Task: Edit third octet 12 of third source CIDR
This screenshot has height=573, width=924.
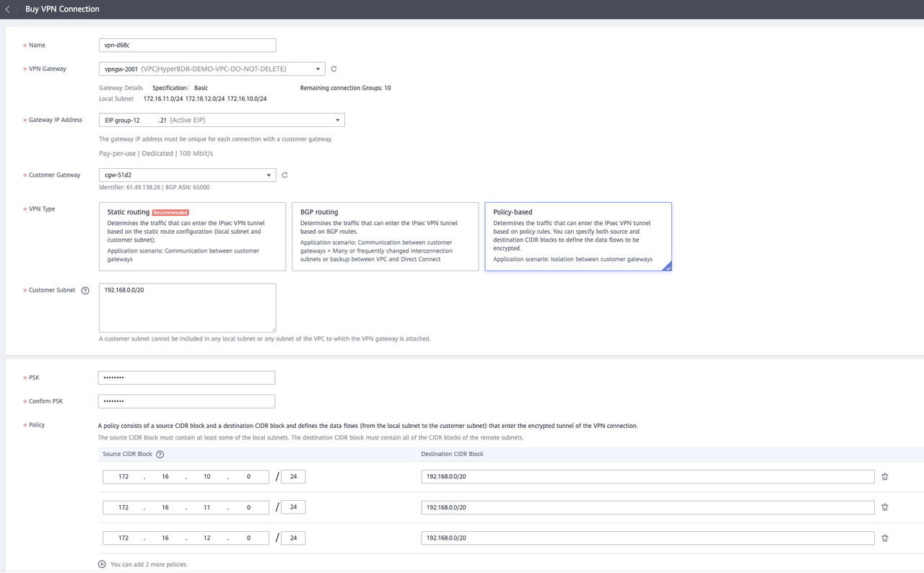Action: click(206, 538)
